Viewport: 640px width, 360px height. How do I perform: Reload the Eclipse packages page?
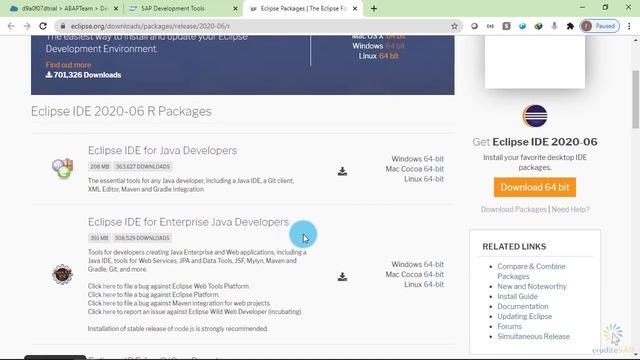pyautogui.click(x=43, y=26)
